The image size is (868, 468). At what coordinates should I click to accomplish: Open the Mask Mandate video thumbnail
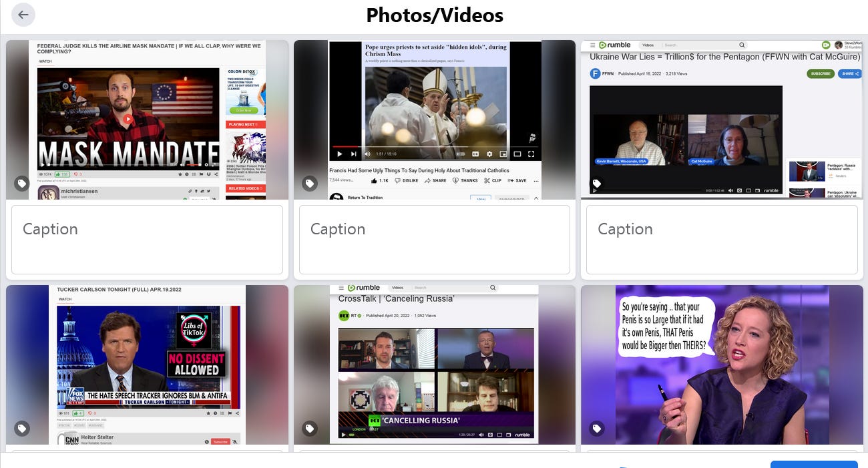pos(147,120)
